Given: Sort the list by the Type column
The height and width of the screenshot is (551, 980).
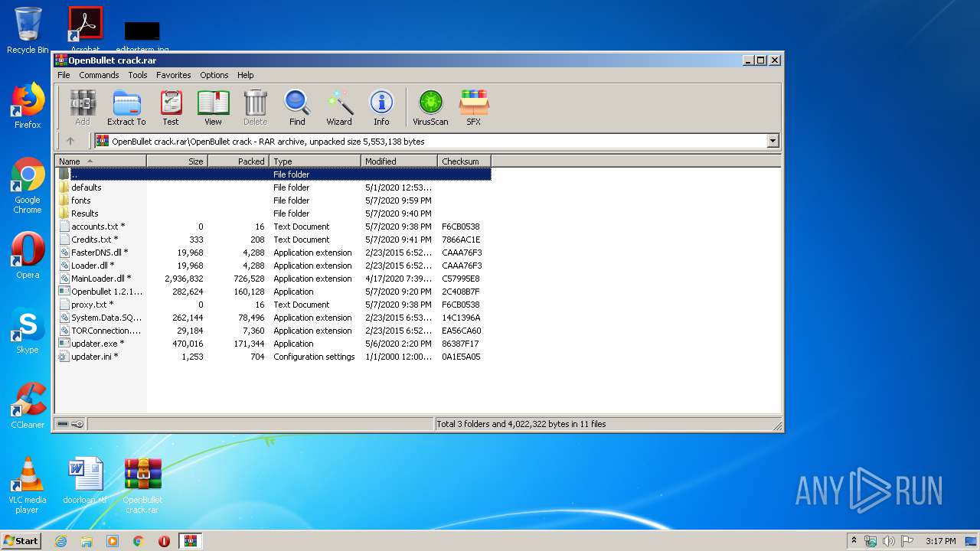Looking at the screenshot, I should coord(315,161).
